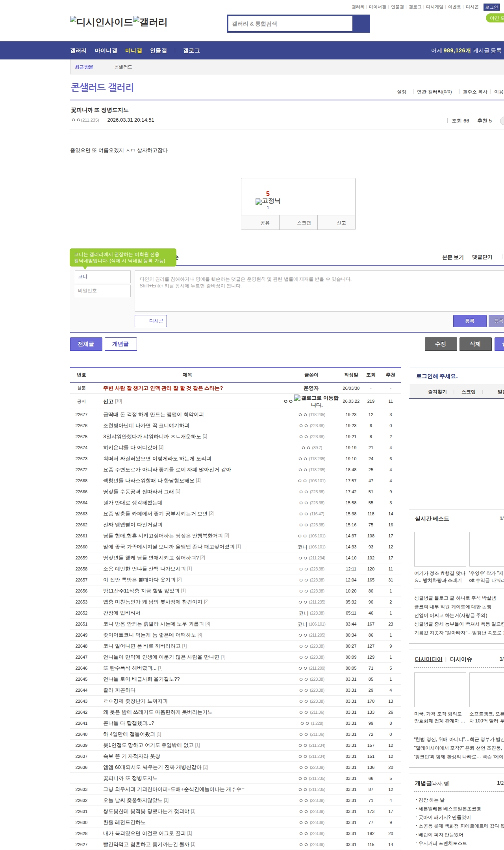The image size is (504, 850).
Task: Click the 비밀번호 field in the comment form
Action: pos(103,291)
